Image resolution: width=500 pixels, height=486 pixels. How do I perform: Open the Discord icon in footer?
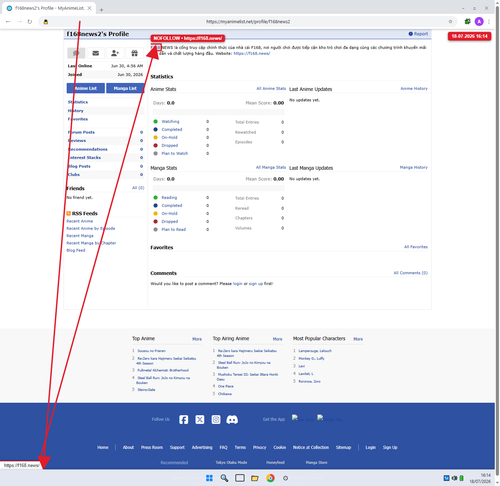pyautogui.click(x=232, y=420)
